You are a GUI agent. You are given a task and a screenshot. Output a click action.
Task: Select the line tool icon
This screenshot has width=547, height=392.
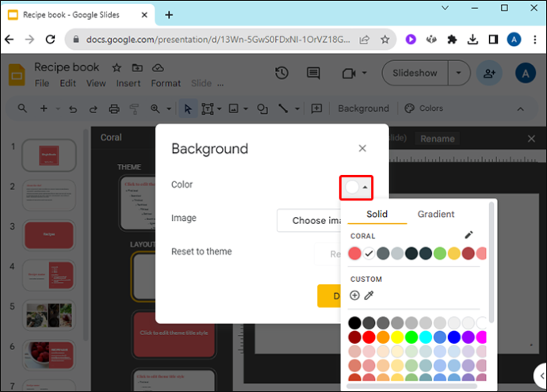283,108
